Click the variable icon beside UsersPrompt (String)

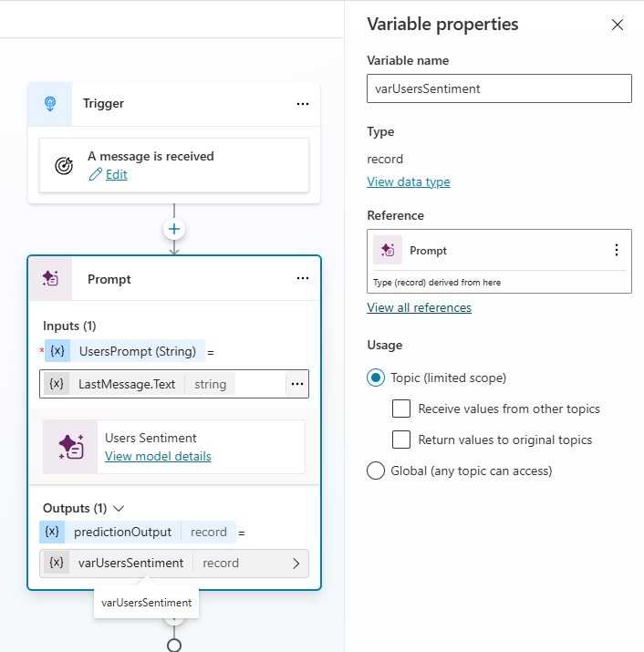57,351
